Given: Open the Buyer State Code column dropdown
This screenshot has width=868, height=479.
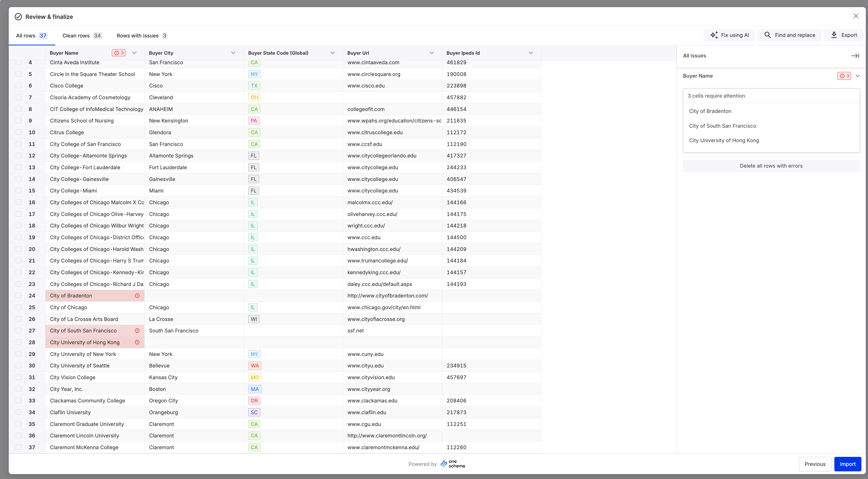Looking at the screenshot, I should (x=333, y=53).
